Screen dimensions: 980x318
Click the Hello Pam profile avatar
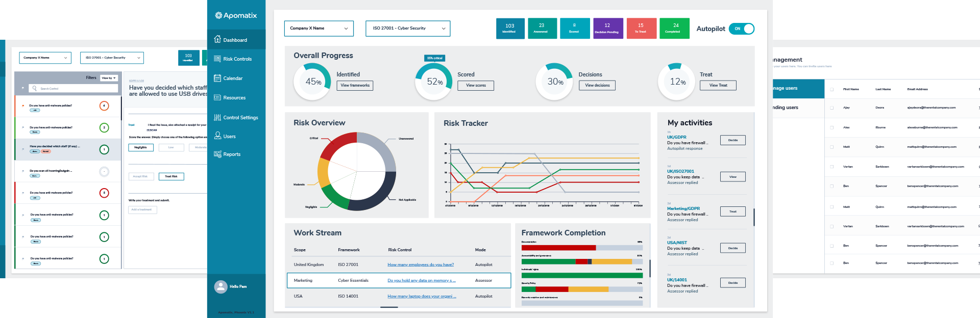220,286
